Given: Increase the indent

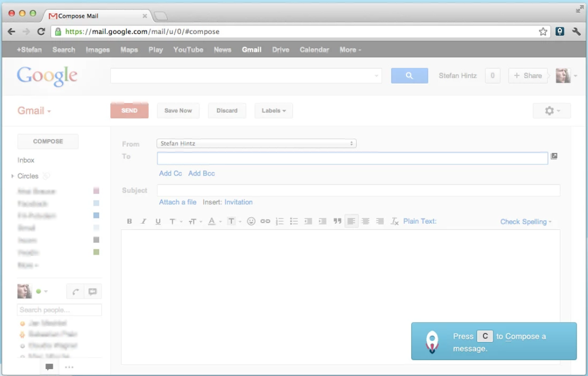Looking at the screenshot, I should [323, 221].
